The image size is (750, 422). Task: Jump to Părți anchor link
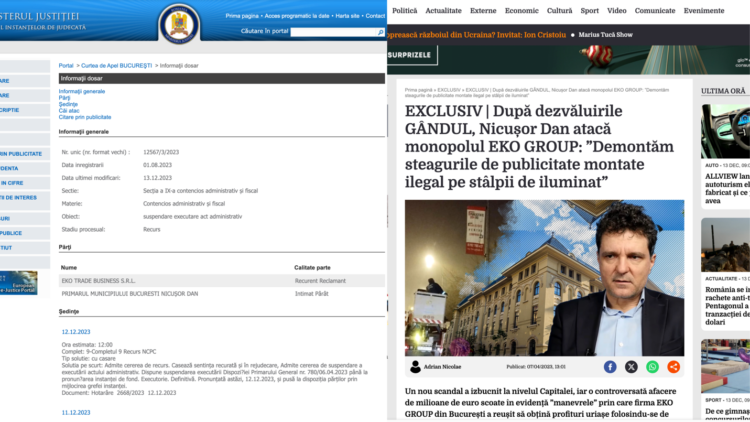coord(64,98)
